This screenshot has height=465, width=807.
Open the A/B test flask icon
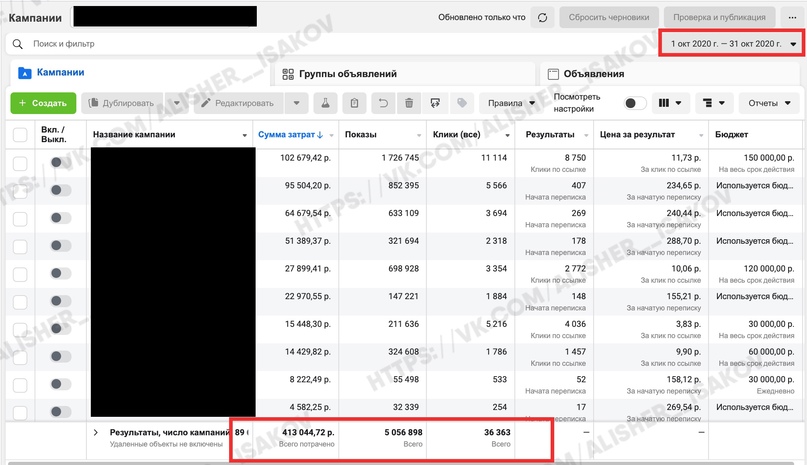[x=325, y=103]
